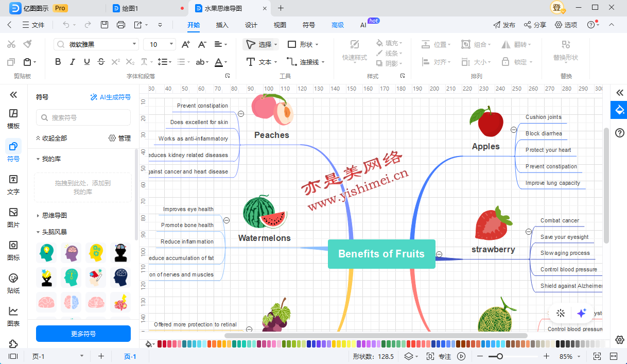The width and height of the screenshot is (627, 364).
Task: Click the Print icon in quick access bar
Action: 121,25
